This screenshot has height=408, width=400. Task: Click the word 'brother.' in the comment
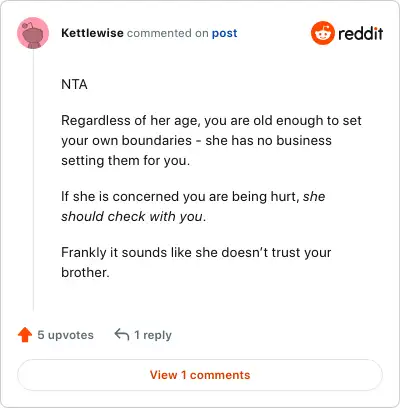pyautogui.click(x=85, y=272)
